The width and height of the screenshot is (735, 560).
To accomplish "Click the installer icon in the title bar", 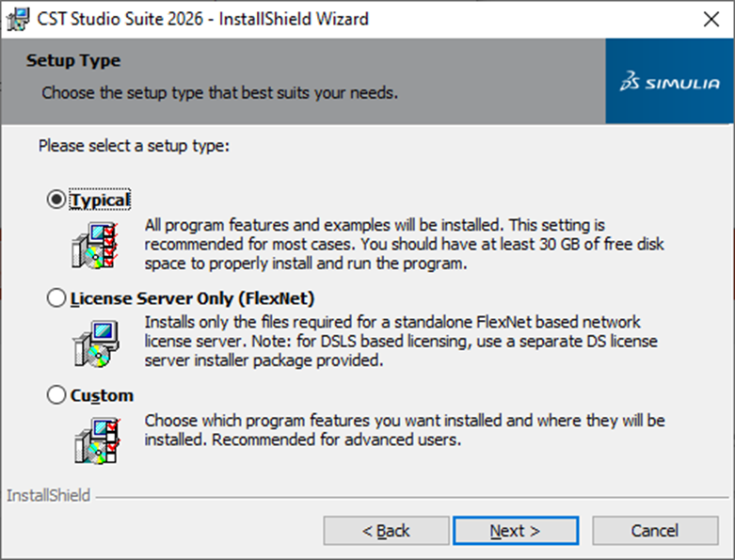I will (16, 19).
